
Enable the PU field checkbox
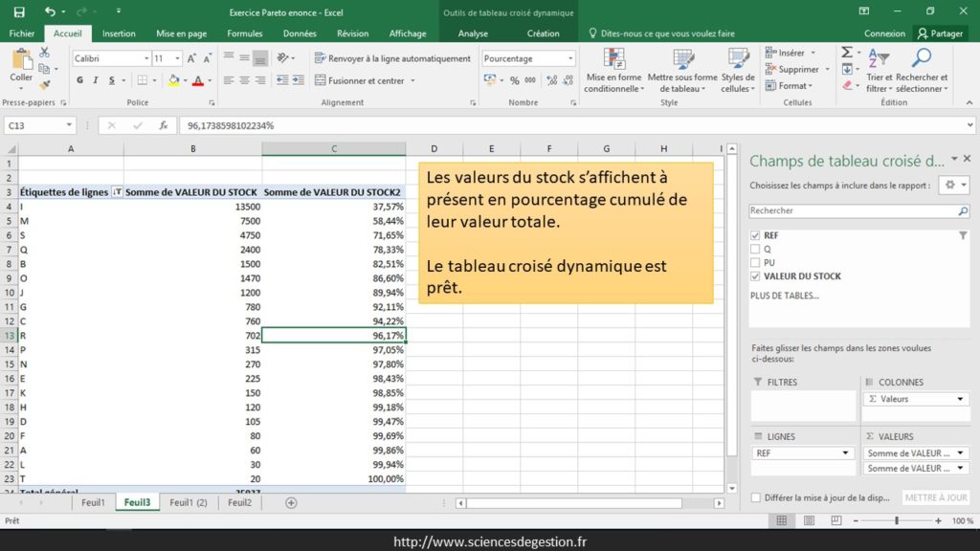(x=756, y=262)
